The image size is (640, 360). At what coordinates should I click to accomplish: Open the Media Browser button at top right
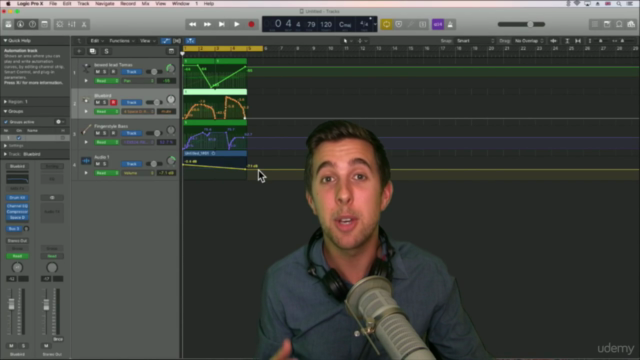(x=631, y=24)
